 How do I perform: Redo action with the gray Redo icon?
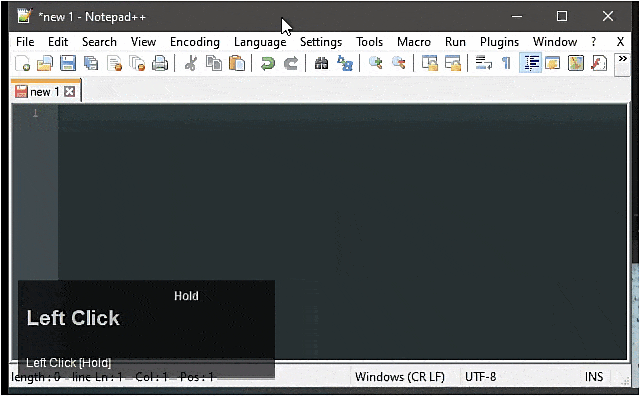(291, 64)
